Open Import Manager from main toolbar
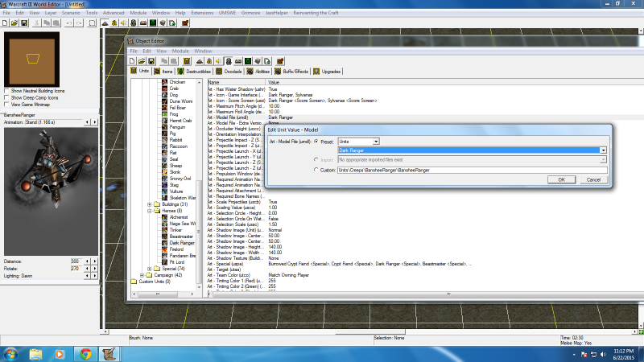 point(172,23)
